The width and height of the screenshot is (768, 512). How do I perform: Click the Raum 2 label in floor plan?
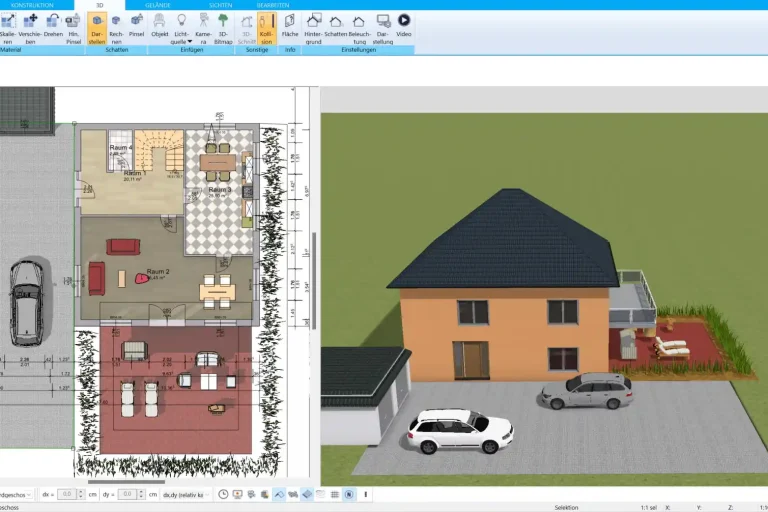tap(158, 271)
